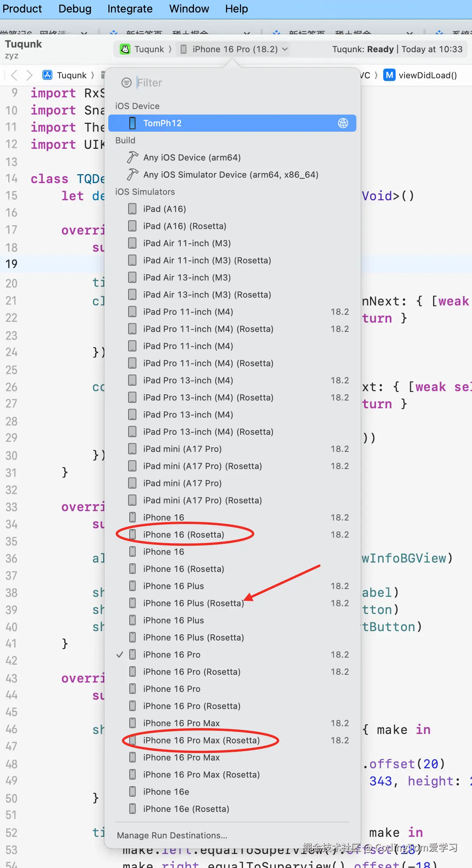Choose Any iOS Simulator Device (arm64, x86_64)
Screen dimensions: 472x868
232,175
